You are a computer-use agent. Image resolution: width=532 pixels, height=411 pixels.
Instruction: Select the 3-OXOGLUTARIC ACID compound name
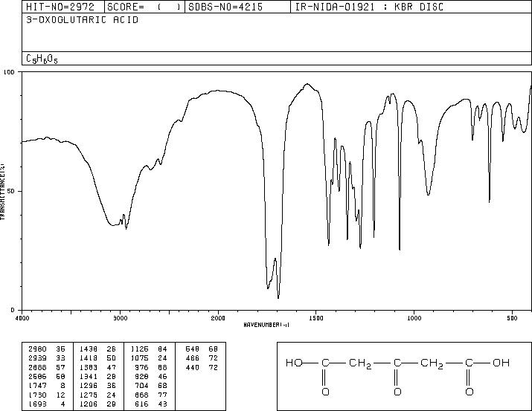pyautogui.click(x=82, y=20)
